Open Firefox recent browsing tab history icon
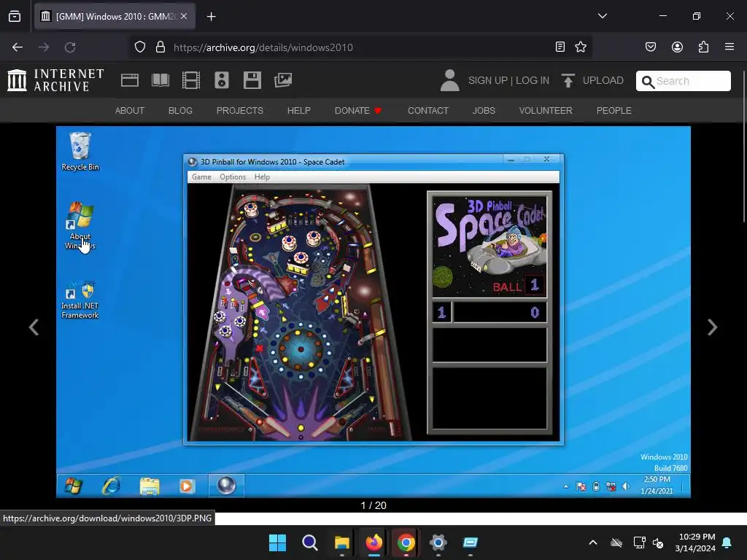Image resolution: width=747 pixels, height=560 pixels. [15, 16]
